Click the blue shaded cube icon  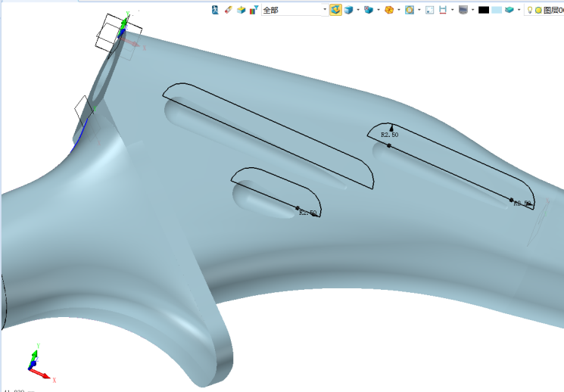(x=348, y=10)
